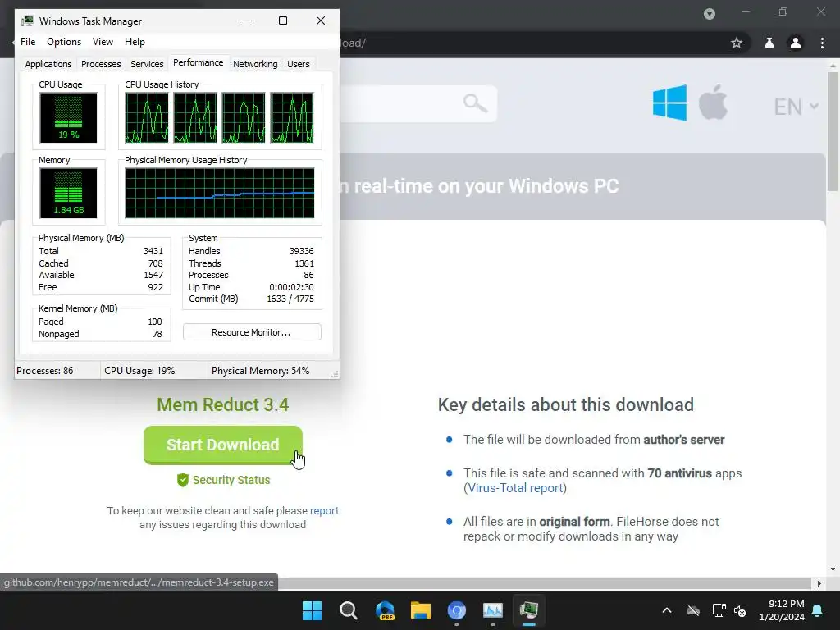
Task: Click the Start Download button
Action: click(x=223, y=445)
